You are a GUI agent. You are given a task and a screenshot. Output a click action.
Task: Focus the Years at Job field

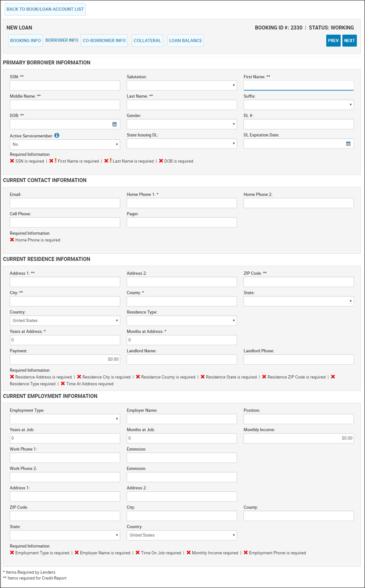pyautogui.click(x=65, y=438)
